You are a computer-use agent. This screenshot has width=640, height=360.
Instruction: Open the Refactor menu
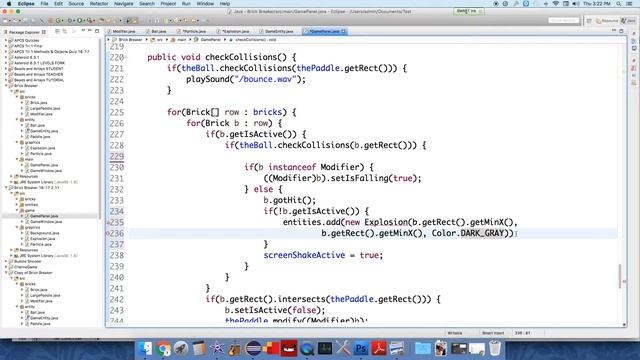(99, 4)
